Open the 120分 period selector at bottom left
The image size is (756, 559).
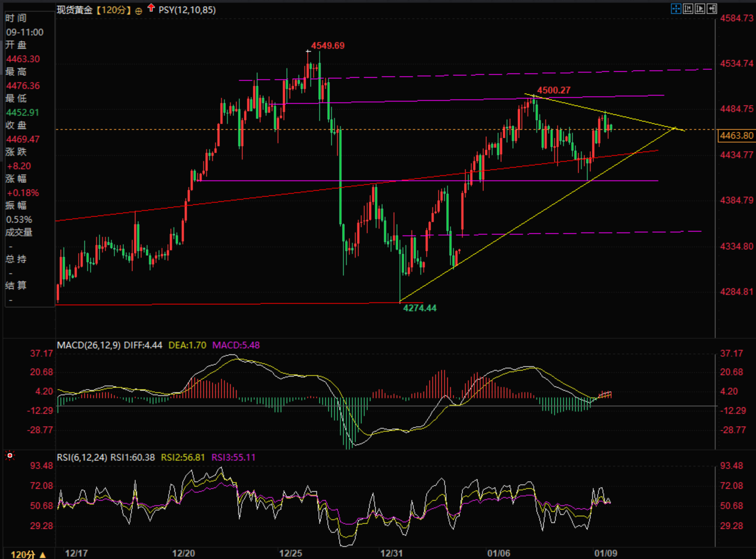28,554
